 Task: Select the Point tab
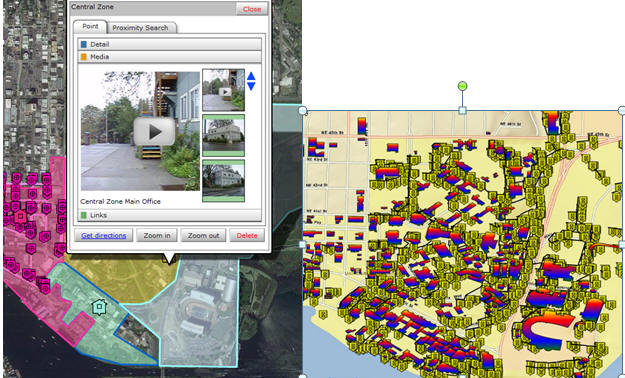[90, 26]
